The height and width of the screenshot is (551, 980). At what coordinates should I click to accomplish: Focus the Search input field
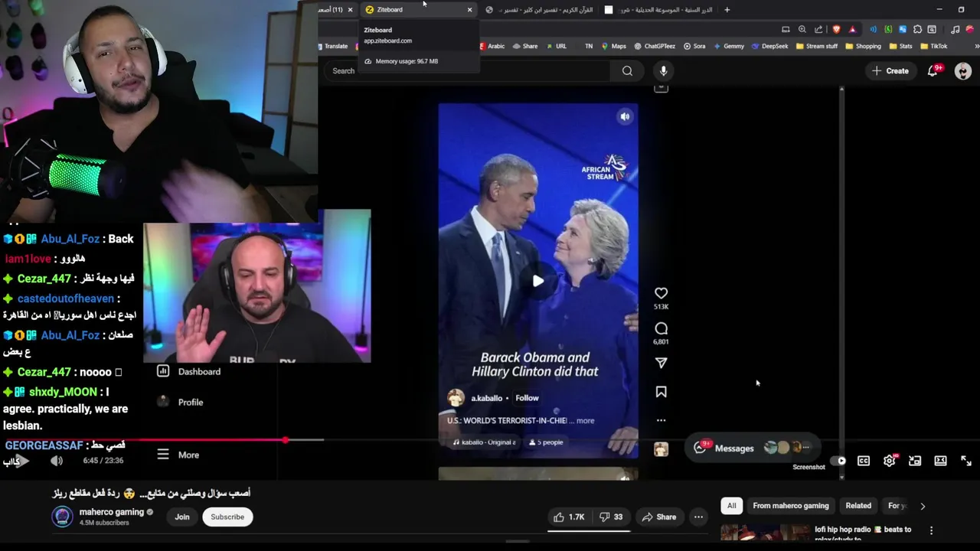pyautogui.click(x=469, y=70)
